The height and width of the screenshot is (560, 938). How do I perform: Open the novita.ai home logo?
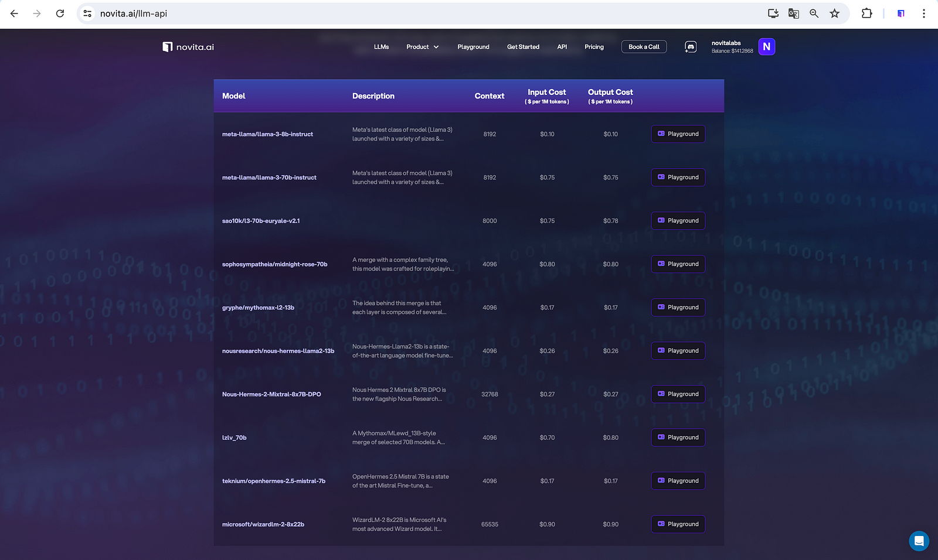pos(188,47)
